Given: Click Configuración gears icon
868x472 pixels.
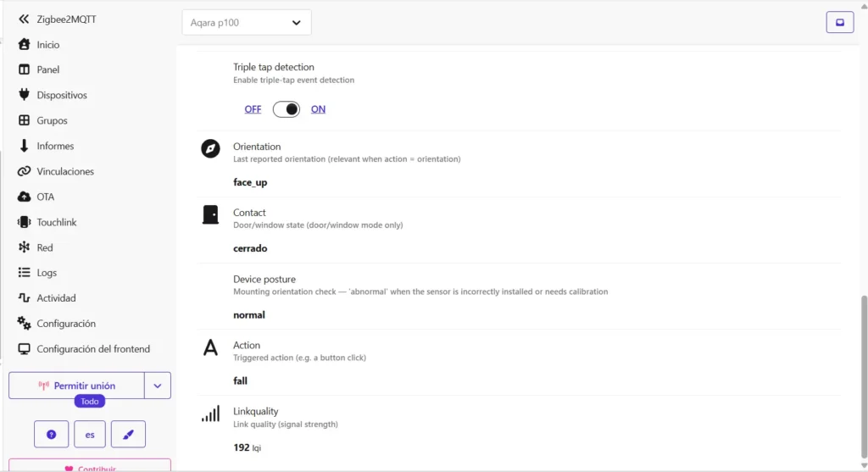Looking at the screenshot, I should tap(24, 323).
